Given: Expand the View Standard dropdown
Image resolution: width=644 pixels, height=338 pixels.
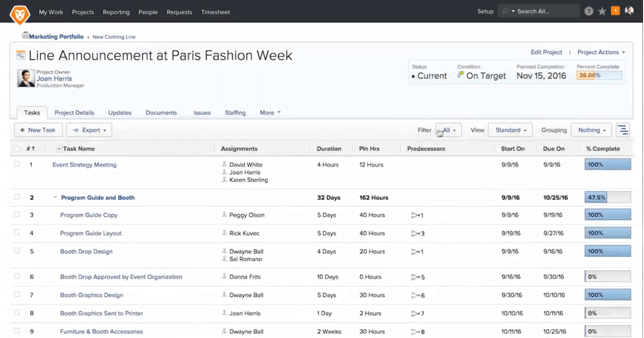Looking at the screenshot, I should point(510,130).
